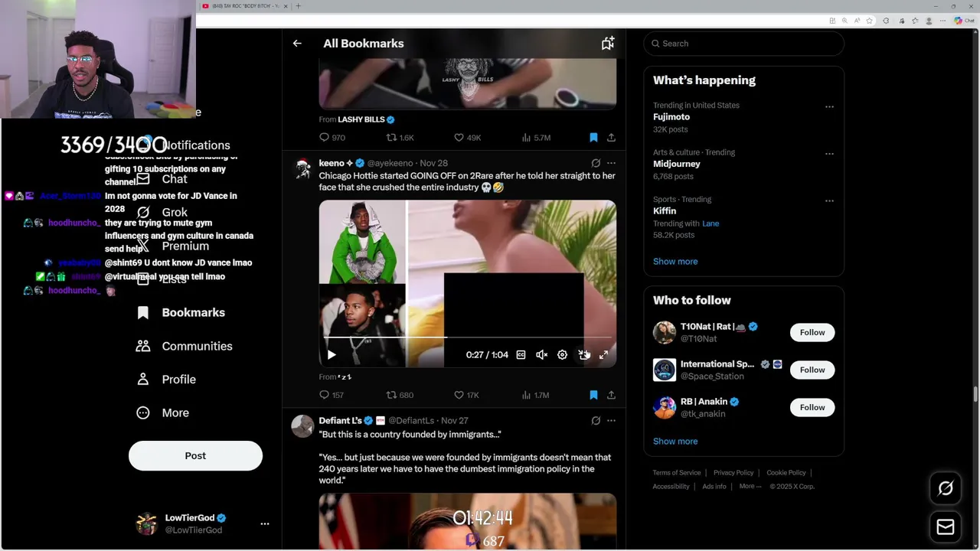
Task: Seek using keeno's video progress bar
Action: [x=467, y=337]
